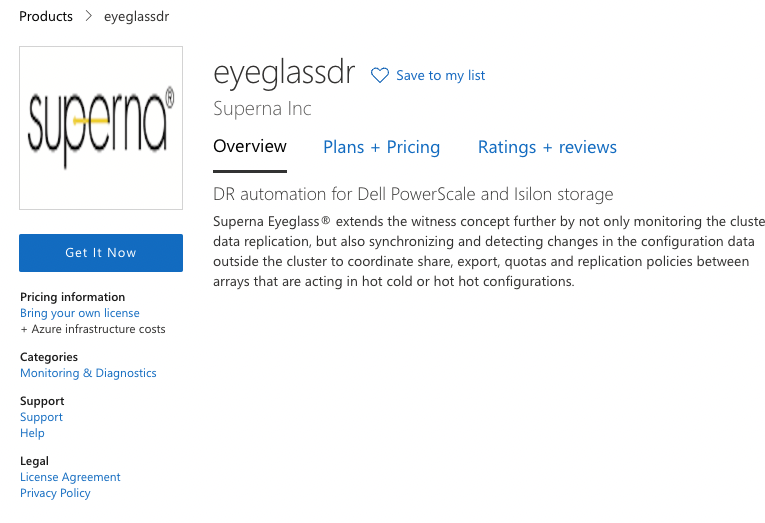This screenshot has width=765, height=523.
Task: Open the 'Bring your own license' link
Action: tap(80, 313)
